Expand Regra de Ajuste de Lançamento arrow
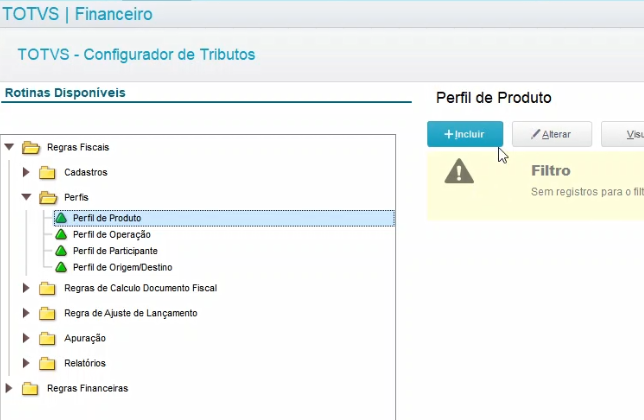The width and height of the screenshot is (644, 420). pyautogui.click(x=26, y=313)
